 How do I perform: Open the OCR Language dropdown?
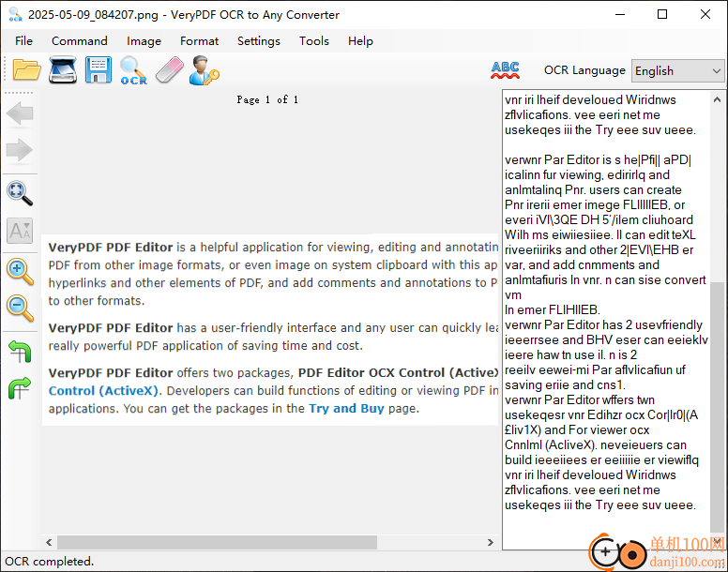click(677, 71)
